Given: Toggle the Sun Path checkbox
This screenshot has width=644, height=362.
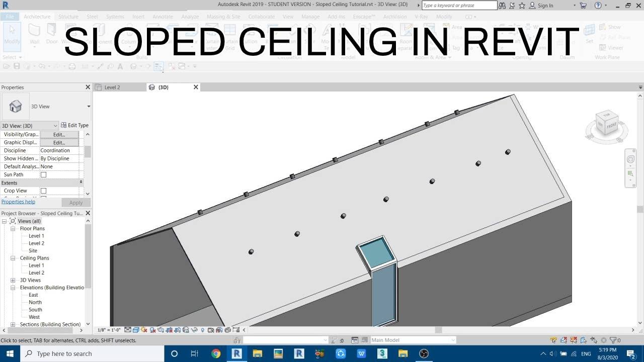Looking at the screenshot, I should point(43,174).
